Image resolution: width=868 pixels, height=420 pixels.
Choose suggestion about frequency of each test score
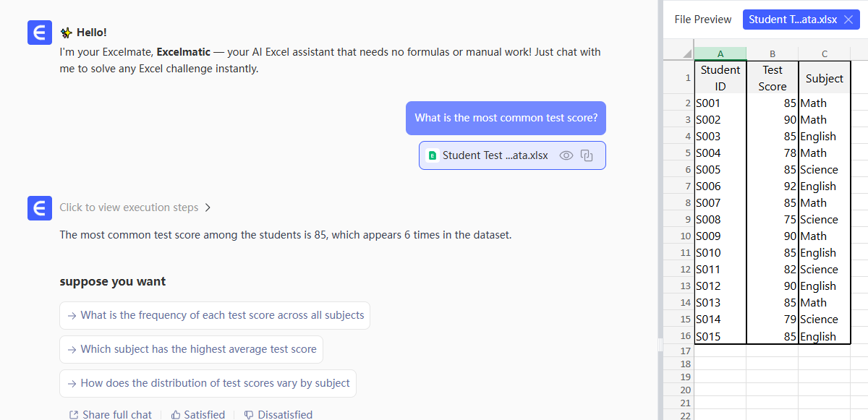(x=215, y=315)
